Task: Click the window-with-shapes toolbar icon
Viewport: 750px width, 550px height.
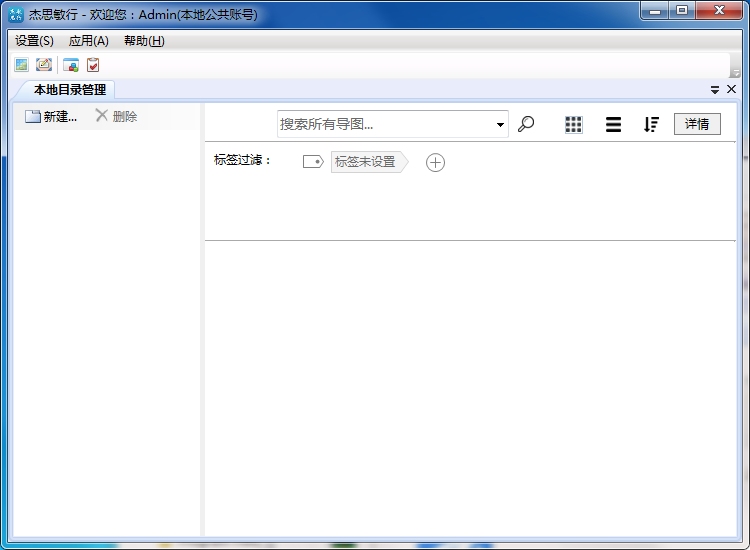Action: (x=71, y=65)
